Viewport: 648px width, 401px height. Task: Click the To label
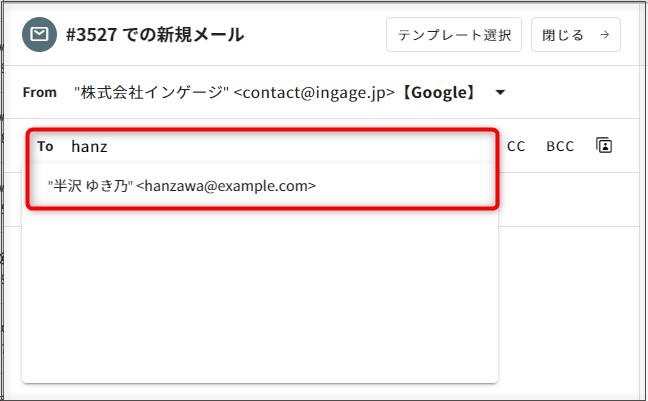(45, 146)
